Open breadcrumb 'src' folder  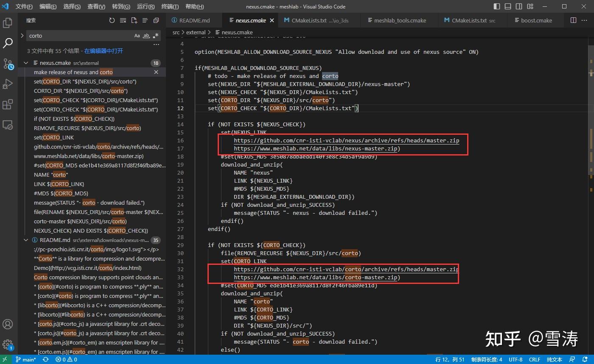[176, 32]
